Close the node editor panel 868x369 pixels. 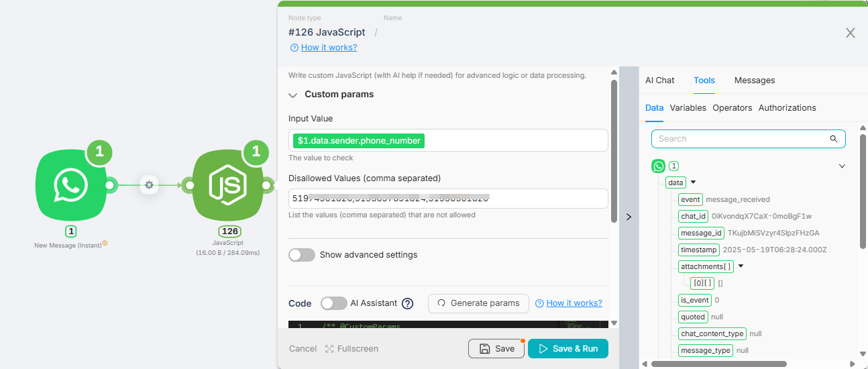[850, 33]
